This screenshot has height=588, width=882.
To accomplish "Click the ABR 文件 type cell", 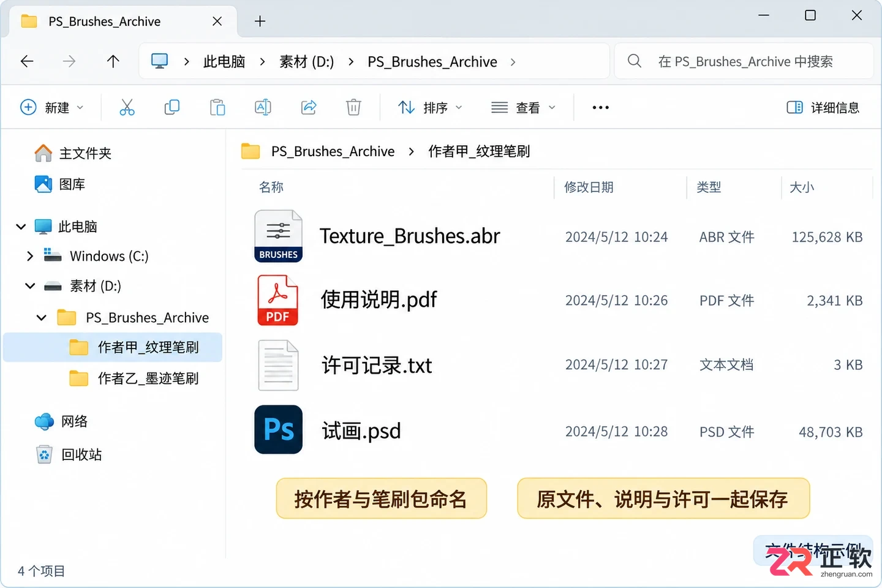I will (x=727, y=237).
